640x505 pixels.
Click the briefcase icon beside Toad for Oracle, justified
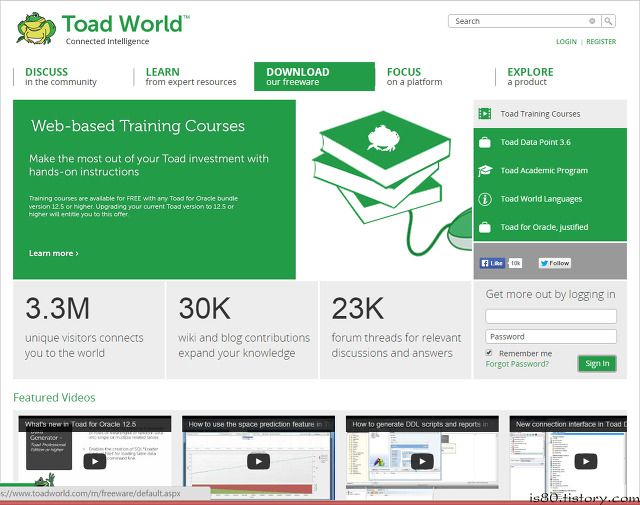485,227
